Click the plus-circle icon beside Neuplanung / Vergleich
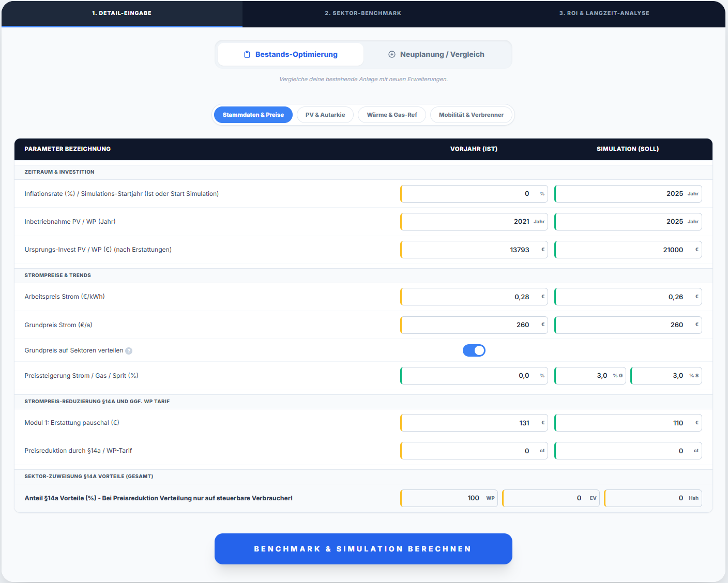Viewport: 728px width, 583px height. click(x=392, y=54)
